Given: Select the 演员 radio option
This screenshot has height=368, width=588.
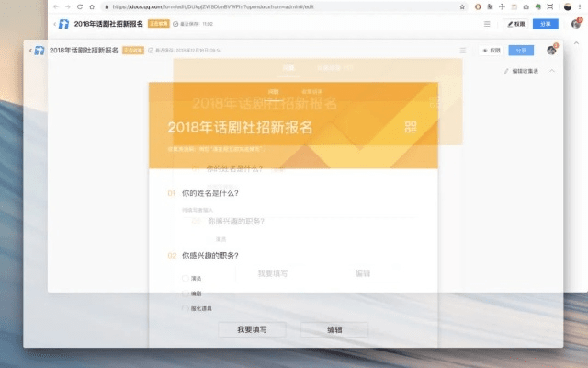Looking at the screenshot, I should pos(185,277).
